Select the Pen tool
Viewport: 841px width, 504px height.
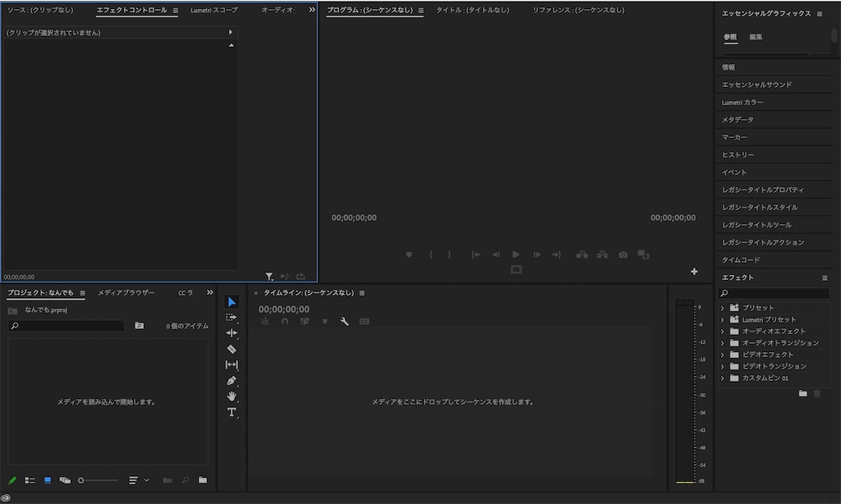tap(231, 381)
